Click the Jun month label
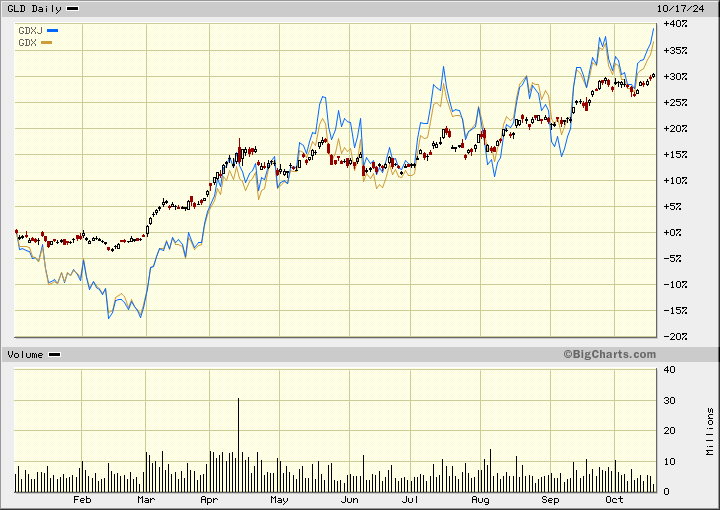Screen dimensions: 720x510 (x=349, y=500)
